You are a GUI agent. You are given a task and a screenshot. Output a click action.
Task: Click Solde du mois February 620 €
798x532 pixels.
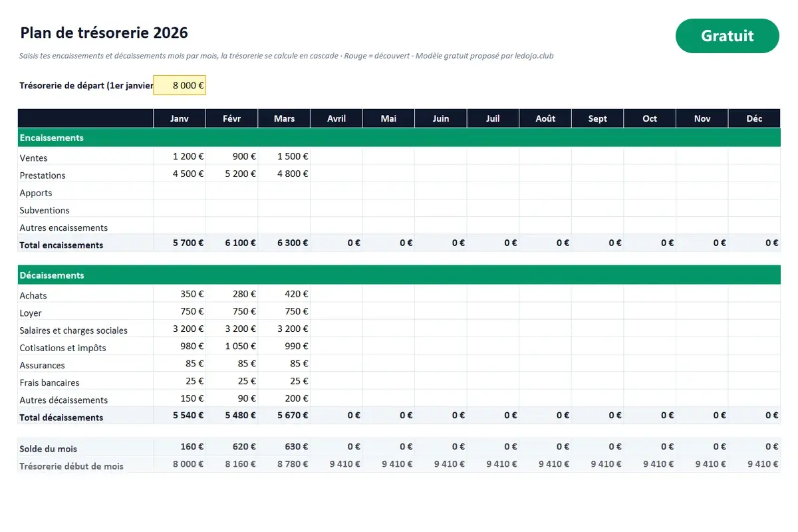click(x=231, y=447)
